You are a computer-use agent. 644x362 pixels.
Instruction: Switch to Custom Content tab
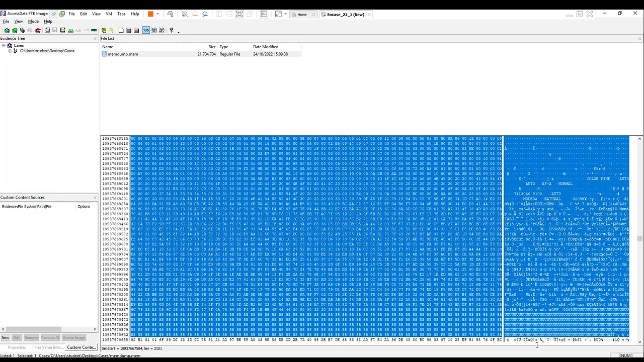click(81, 347)
